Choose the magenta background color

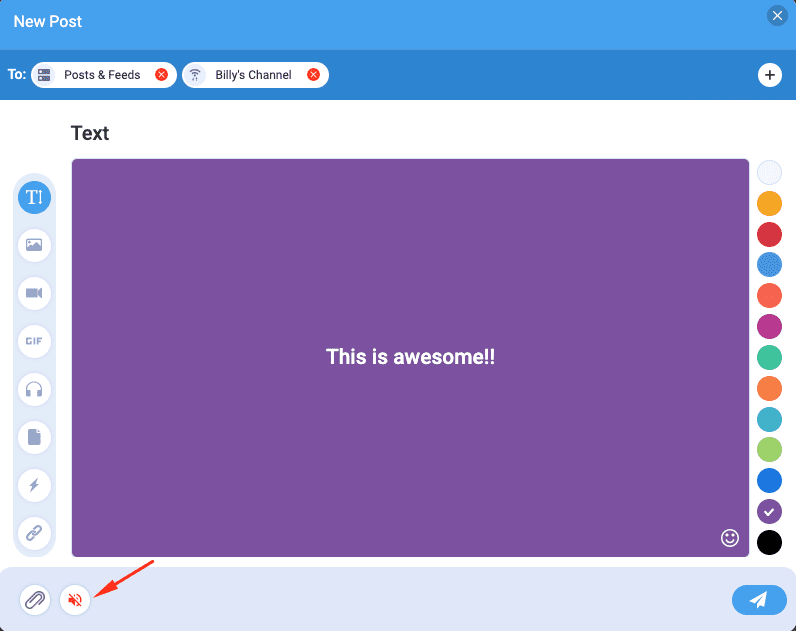pos(769,326)
